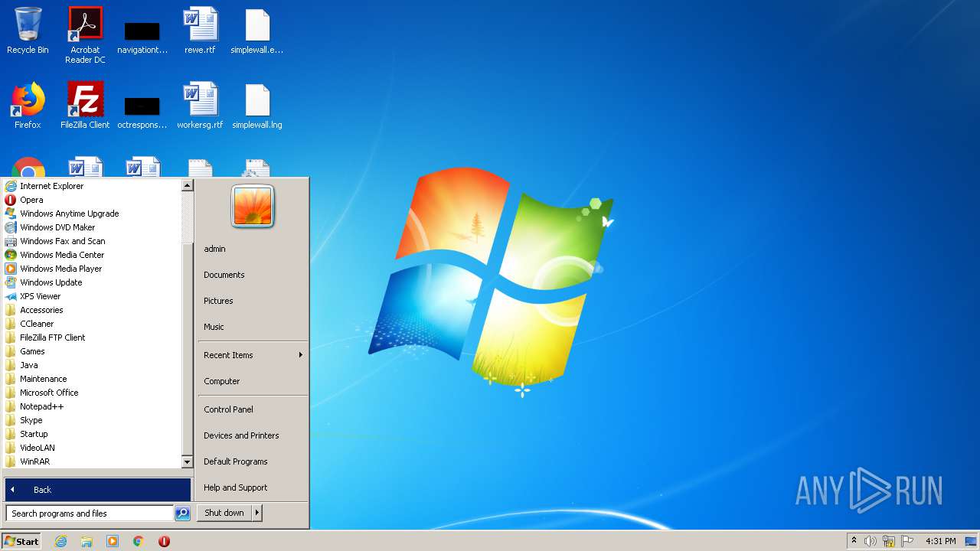Show hidden tray icons arrow
Image resolution: width=980 pixels, height=551 pixels.
tap(854, 540)
